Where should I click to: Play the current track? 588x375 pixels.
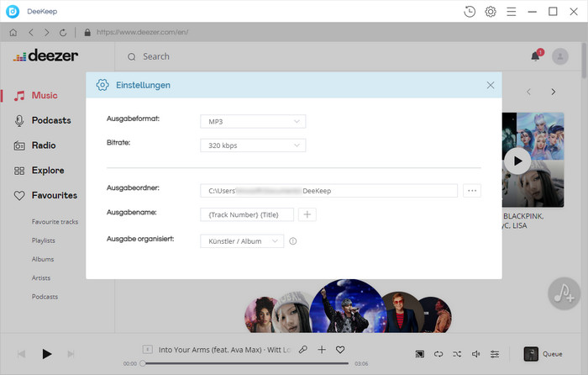(x=46, y=354)
